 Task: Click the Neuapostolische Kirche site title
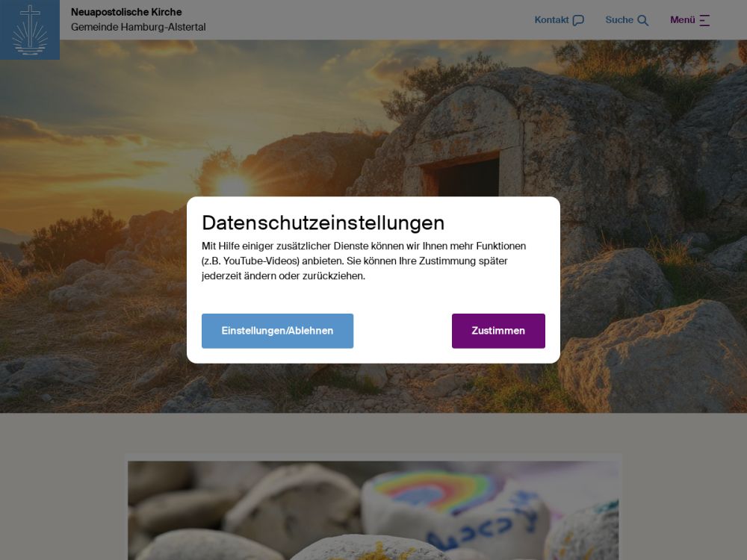pos(126,12)
